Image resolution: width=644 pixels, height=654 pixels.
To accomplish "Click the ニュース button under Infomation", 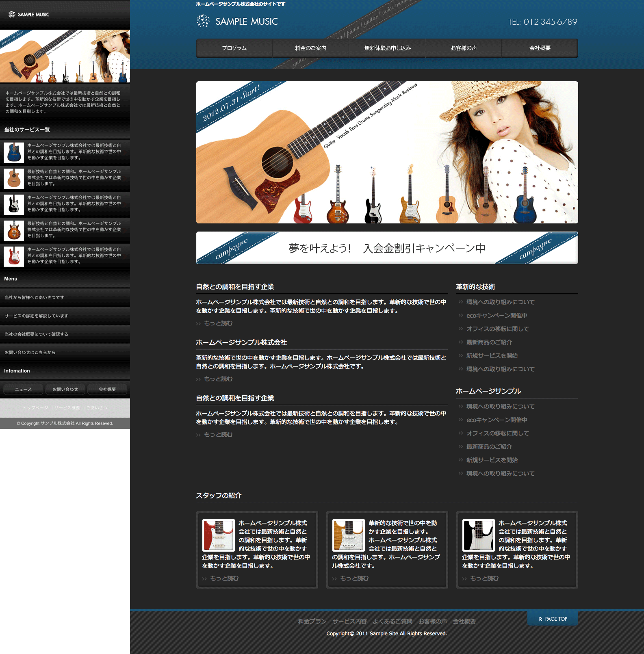I will click(23, 389).
